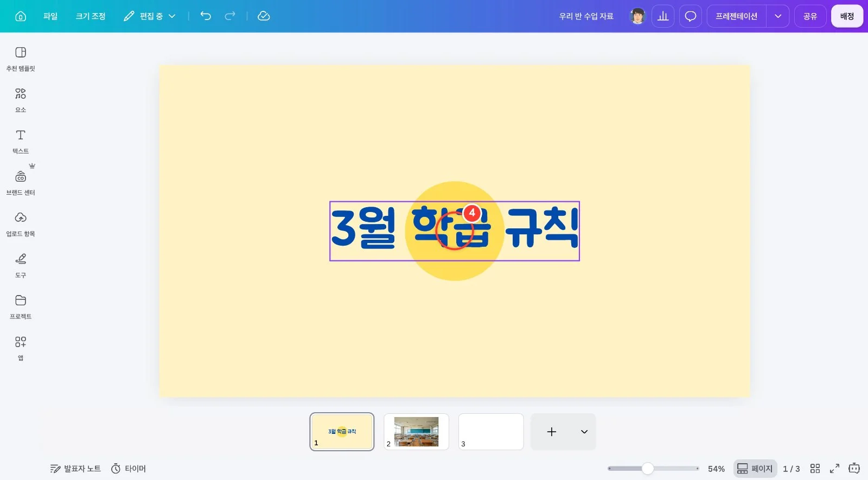This screenshot has width=868, height=480.
Task: Adjust the zoom slider handle
Action: (x=648, y=469)
